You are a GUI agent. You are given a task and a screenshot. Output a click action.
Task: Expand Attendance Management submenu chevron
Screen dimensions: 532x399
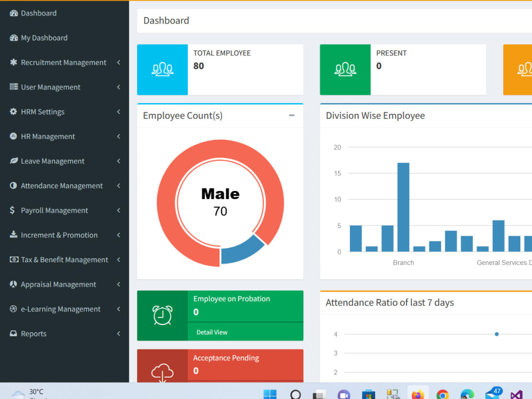click(119, 186)
